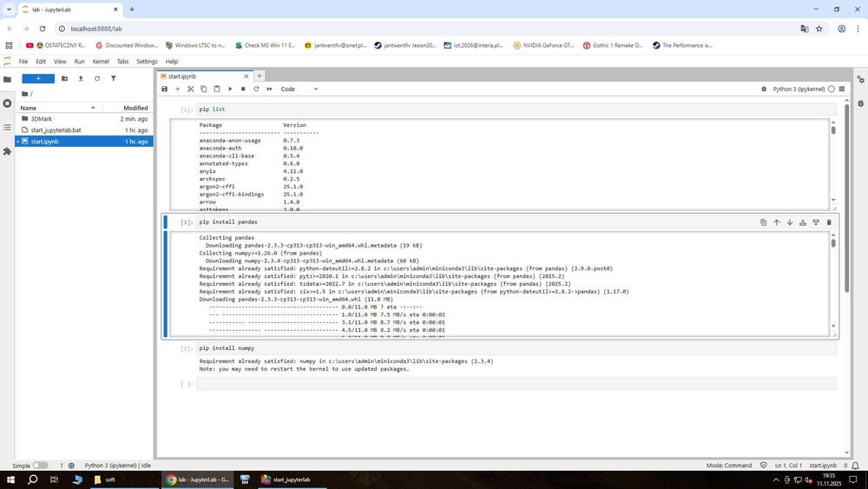
Task: Create a new folder in file browser
Action: pos(65,79)
